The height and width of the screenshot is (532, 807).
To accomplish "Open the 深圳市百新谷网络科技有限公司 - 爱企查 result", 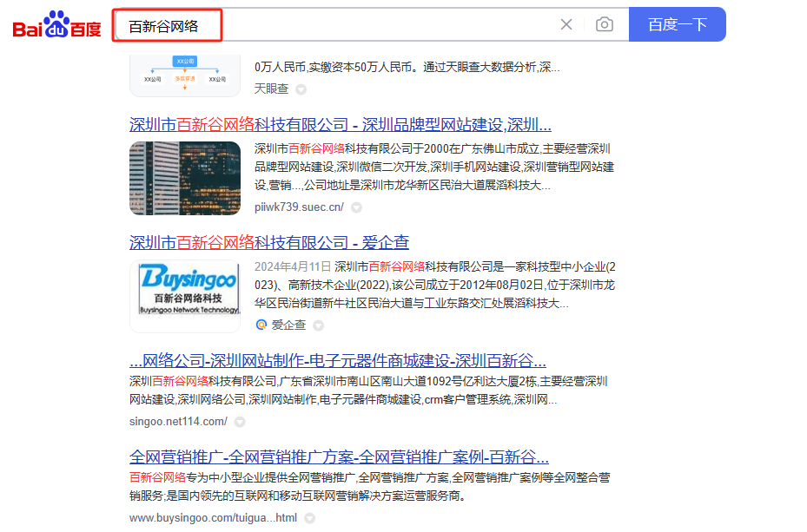I will (x=268, y=242).
